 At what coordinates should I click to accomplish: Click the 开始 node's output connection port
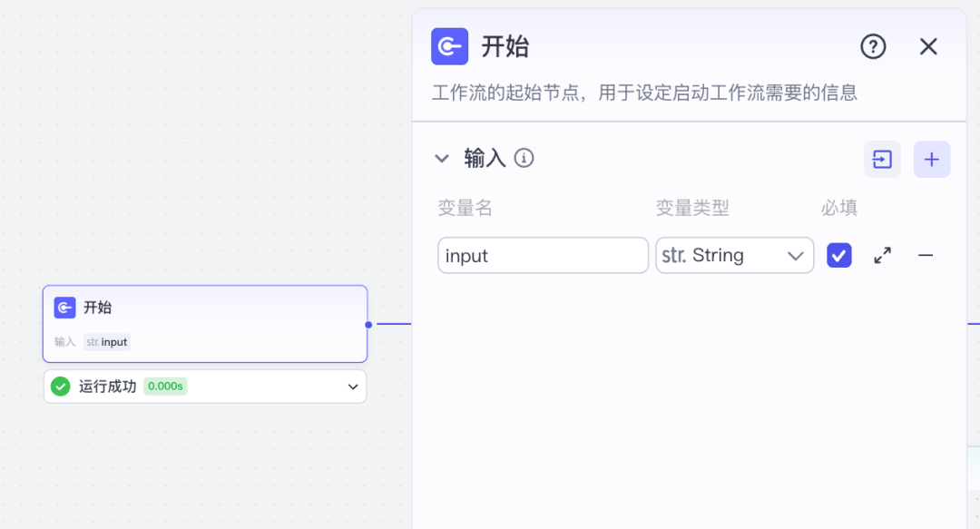(x=368, y=324)
